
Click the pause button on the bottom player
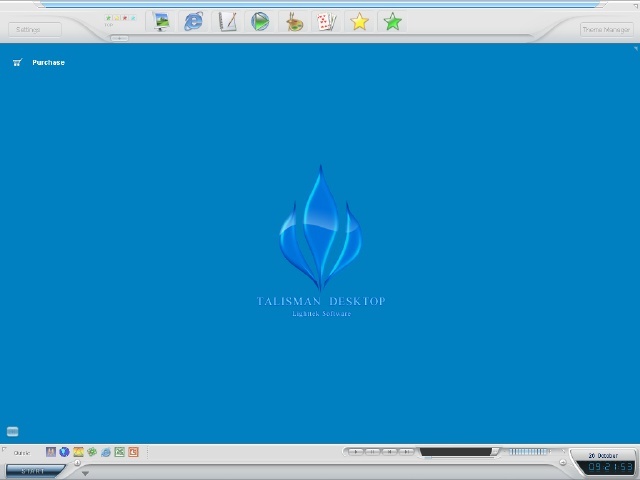click(373, 452)
